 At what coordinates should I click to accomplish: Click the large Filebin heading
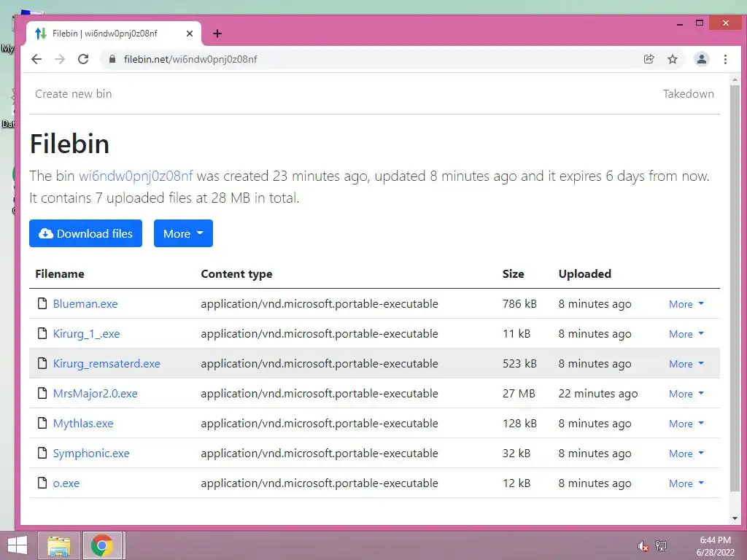(69, 144)
